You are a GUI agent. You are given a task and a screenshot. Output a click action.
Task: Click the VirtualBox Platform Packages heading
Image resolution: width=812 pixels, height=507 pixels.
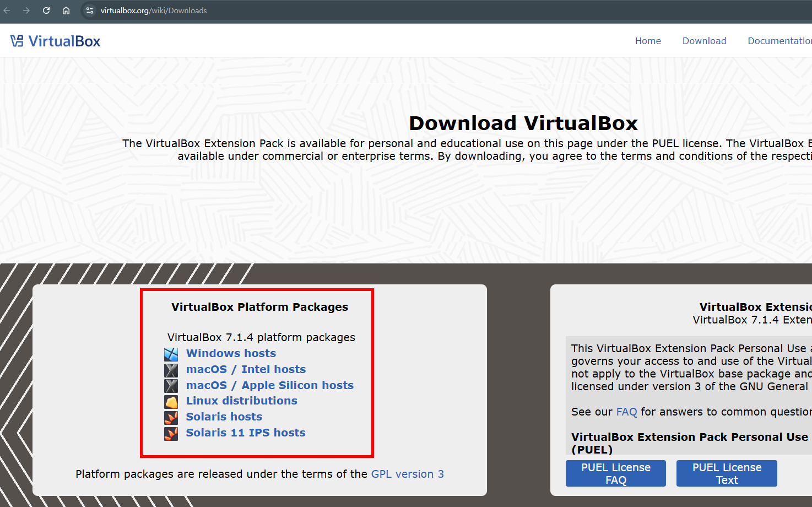pos(259,307)
